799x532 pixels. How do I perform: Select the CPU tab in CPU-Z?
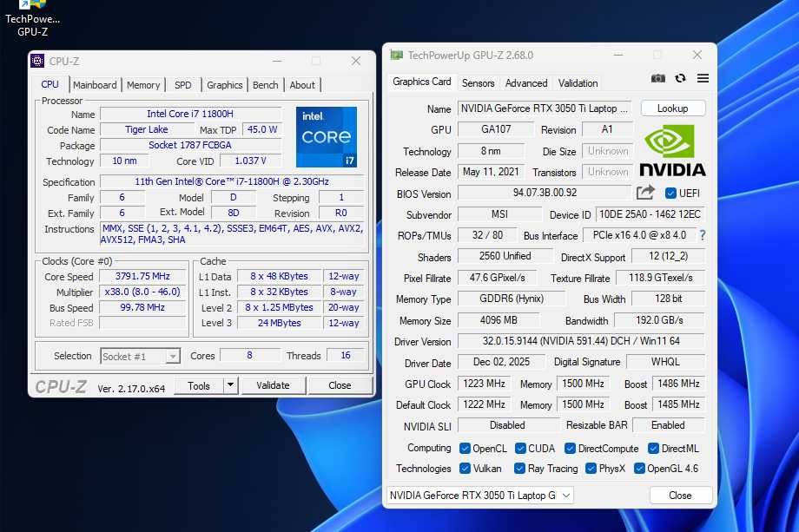point(50,84)
